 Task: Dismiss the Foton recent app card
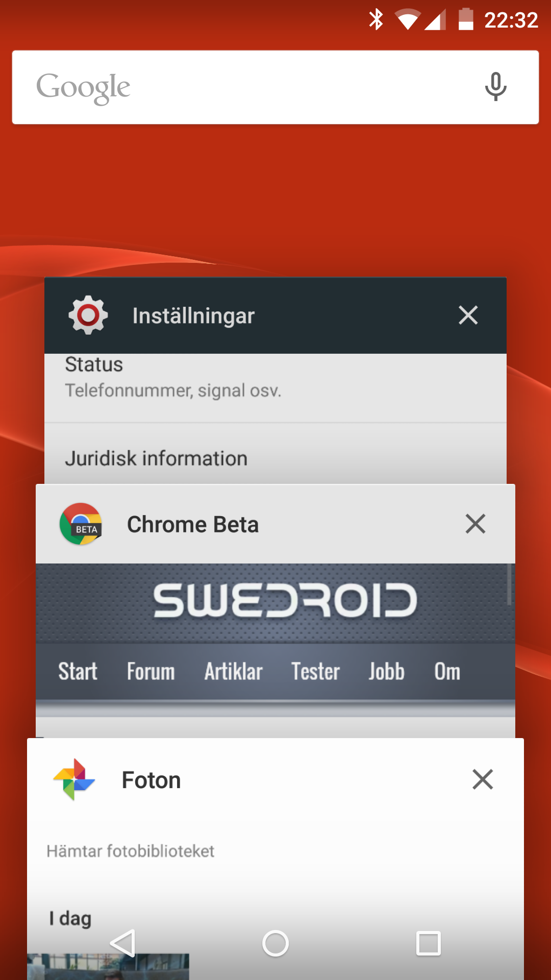click(x=482, y=780)
